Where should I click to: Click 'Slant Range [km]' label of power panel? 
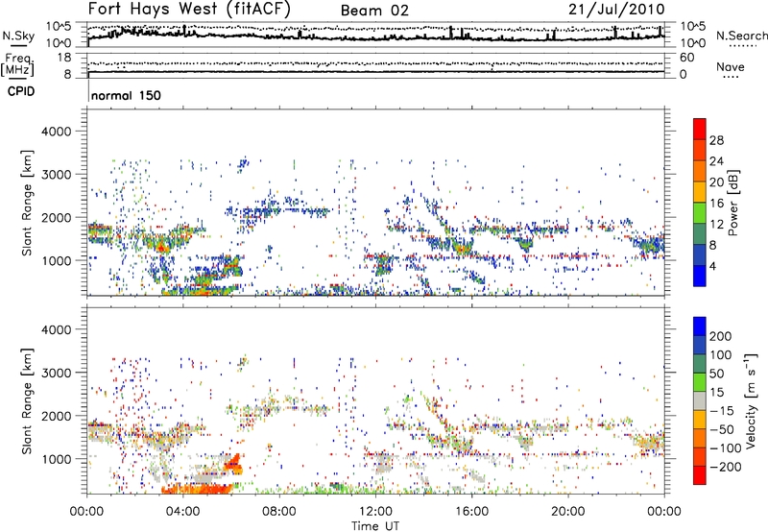point(27,203)
